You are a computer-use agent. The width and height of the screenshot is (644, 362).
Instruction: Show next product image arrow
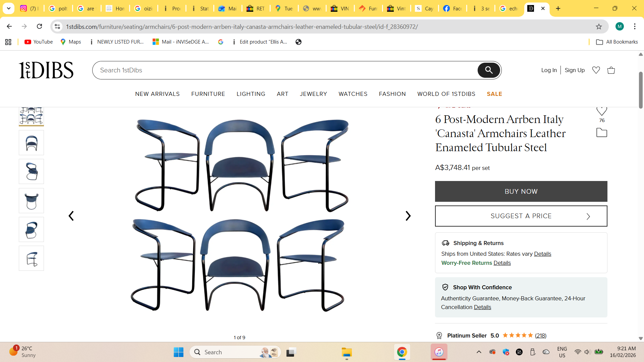pos(408,216)
